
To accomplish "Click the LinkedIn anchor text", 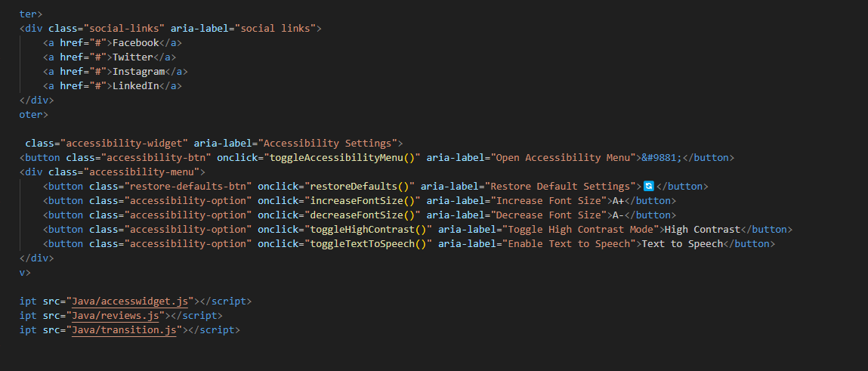I will click(135, 86).
